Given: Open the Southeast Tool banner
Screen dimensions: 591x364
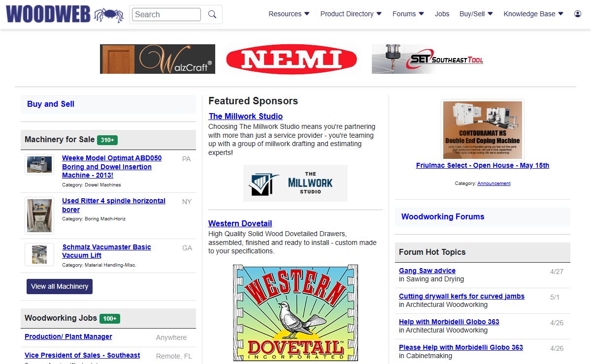Looking at the screenshot, I should point(428,59).
